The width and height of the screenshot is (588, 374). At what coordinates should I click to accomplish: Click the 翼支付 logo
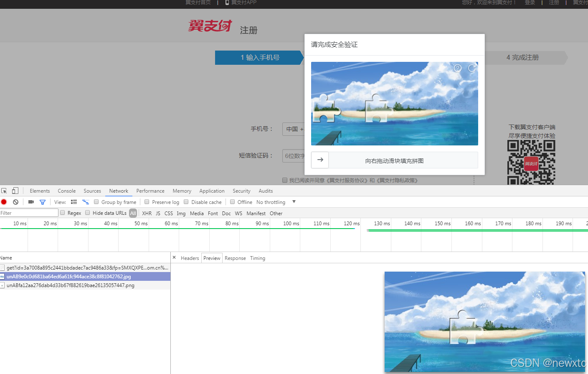[210, 26]
